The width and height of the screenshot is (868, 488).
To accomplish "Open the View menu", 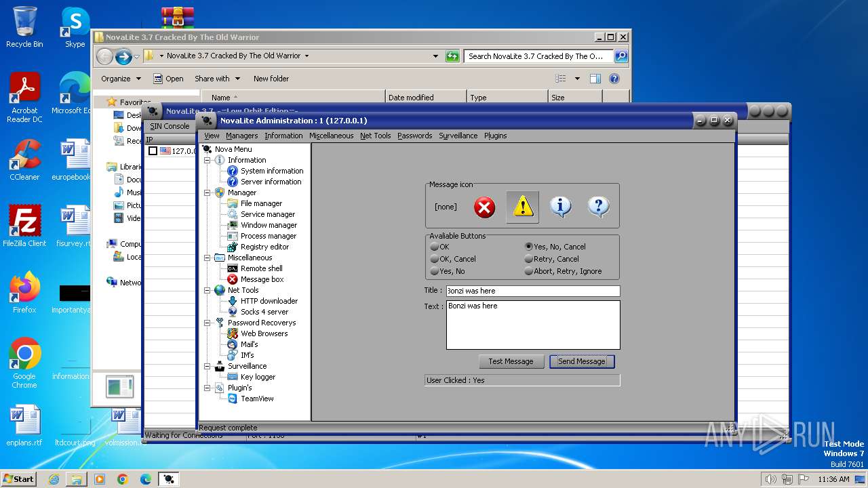I will (212, 136).
